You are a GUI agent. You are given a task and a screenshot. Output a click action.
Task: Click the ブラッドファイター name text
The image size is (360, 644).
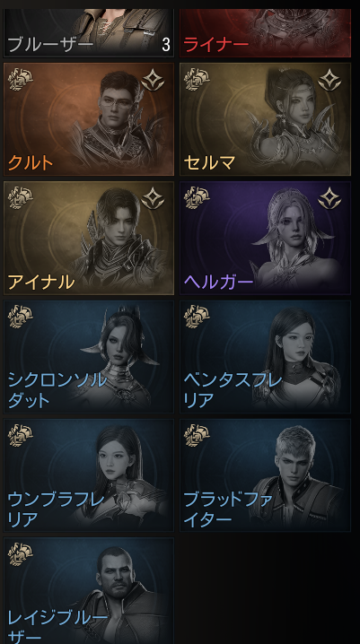pyautogui.click(x=228, y=509)
